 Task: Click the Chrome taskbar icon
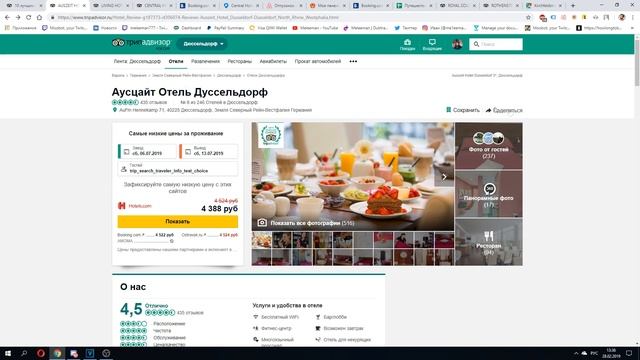click(x=57, y=353)
